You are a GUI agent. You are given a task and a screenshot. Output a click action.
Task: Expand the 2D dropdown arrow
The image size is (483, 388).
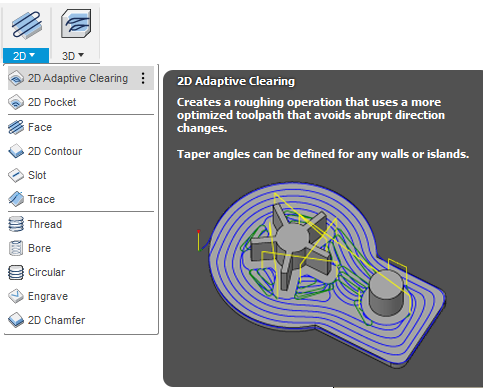coord(32,55)
